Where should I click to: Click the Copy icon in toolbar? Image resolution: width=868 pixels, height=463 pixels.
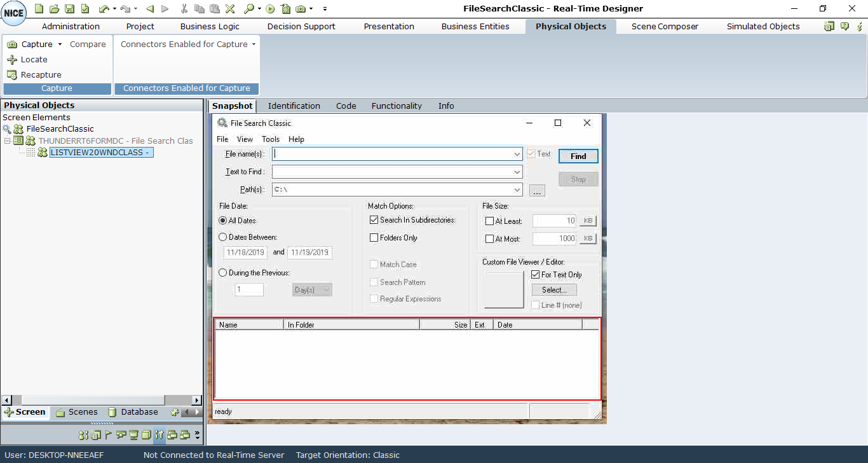[200, 9]
